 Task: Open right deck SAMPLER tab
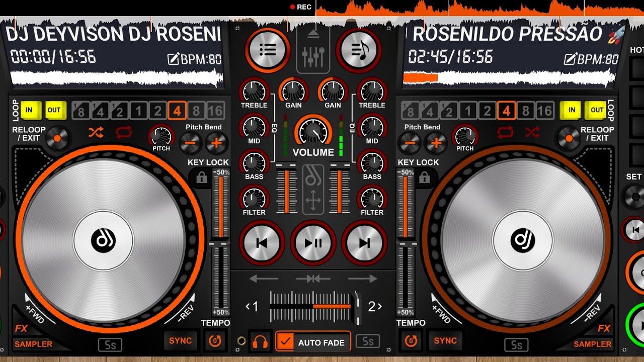pyautogui.click(x=593, y=344)
